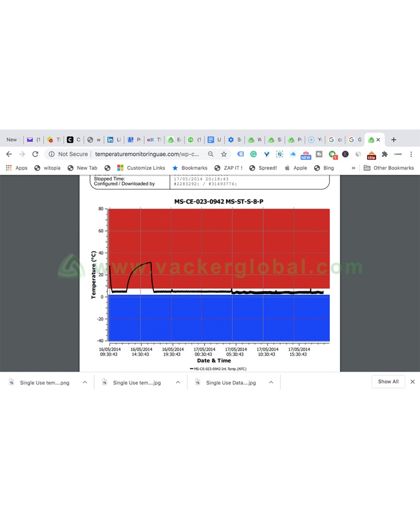Open a new tab with plus button
This screenshot has height=521, width=420.
[394, 140]
